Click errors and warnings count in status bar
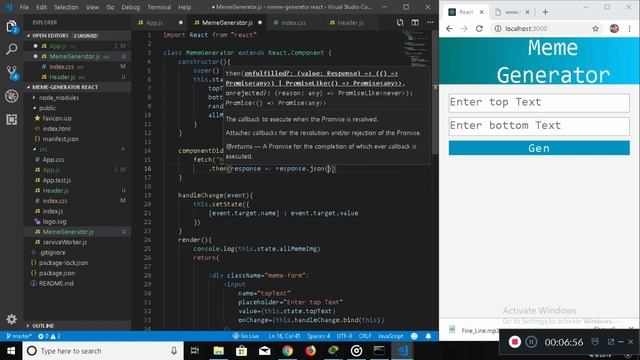The height and width of the screenshot is (360, 640). coord(49,336)
